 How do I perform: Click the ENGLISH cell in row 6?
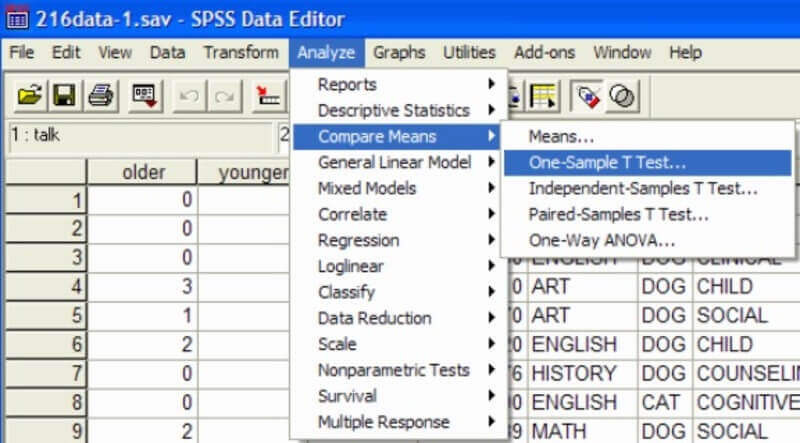pos(582,344)
